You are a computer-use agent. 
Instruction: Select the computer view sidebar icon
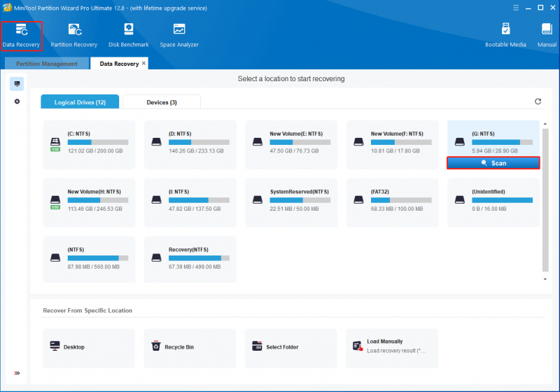pyautogui.click(x=17, y=84)
